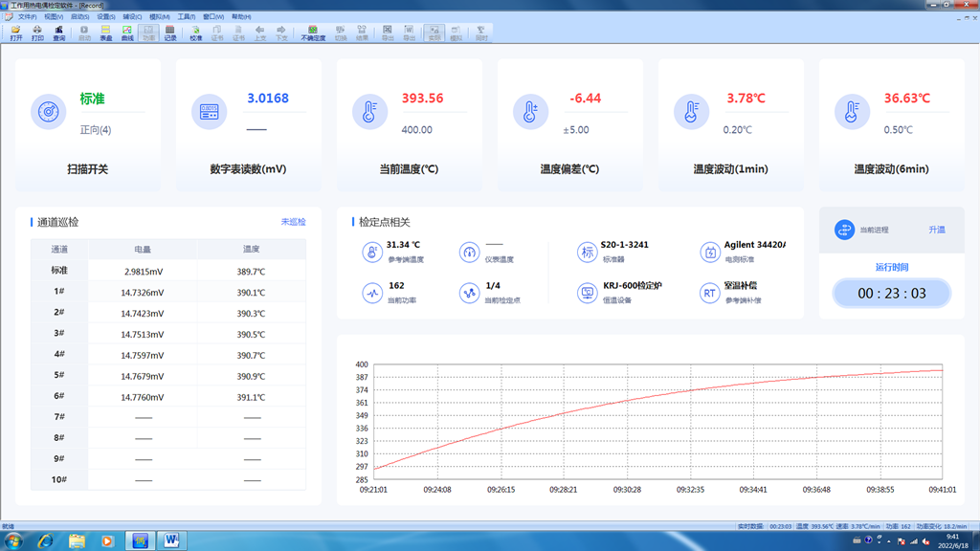Viewport: 980px width, 551px height.
Task: Open the 文件(F) menu
Action: coord(28,17)
